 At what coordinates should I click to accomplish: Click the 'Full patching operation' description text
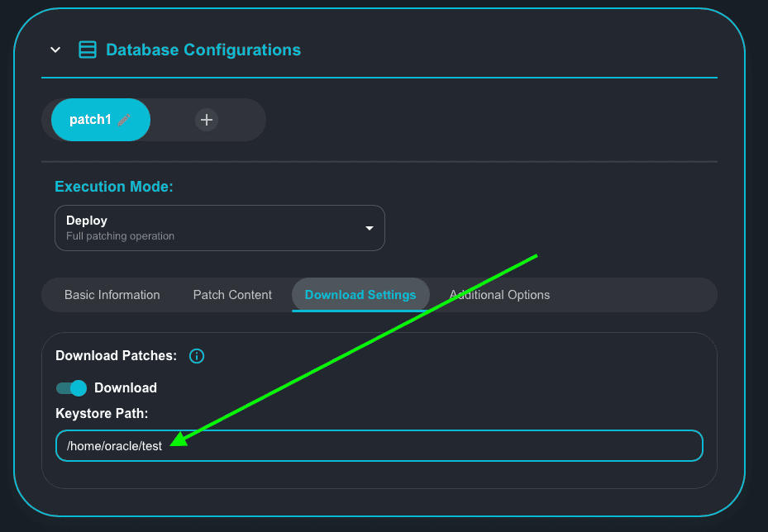click(120, 236)
